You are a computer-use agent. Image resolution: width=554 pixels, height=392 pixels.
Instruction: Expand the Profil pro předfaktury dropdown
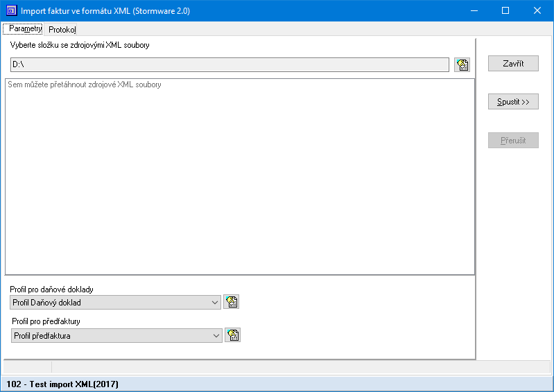[216, 336]
